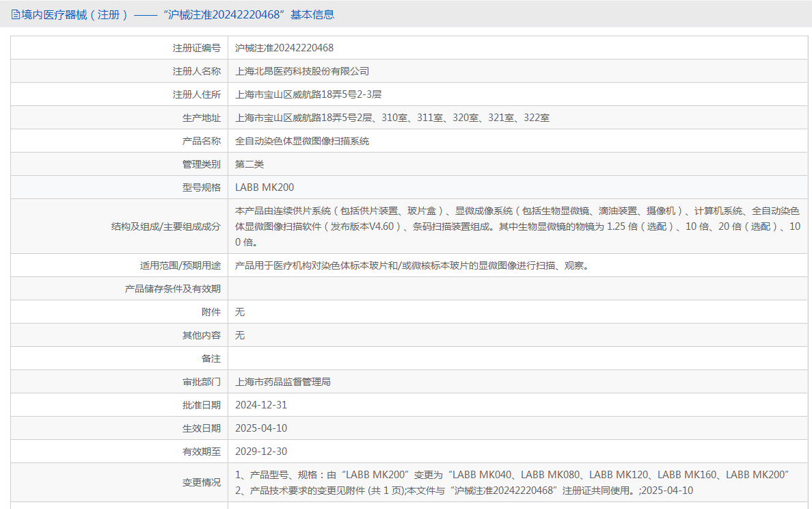The image size is (812, 509).
Task: Click the 其他内容 label
Action: 202,335
